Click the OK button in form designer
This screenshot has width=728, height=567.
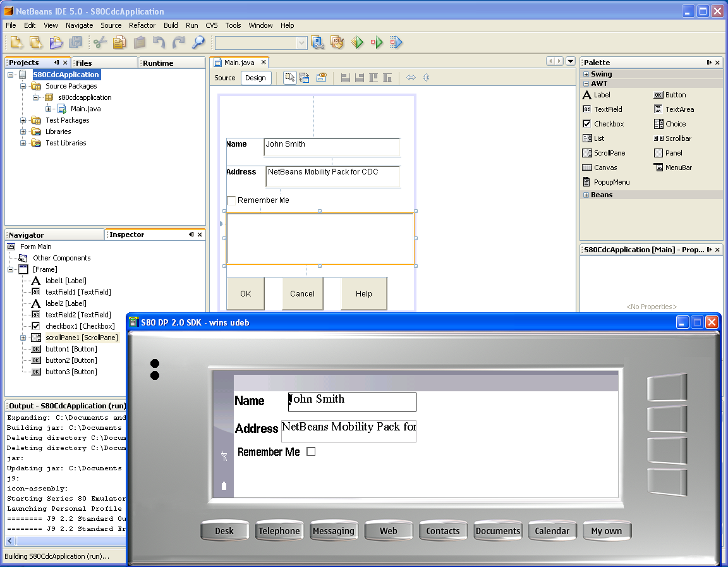click(246, 293)
